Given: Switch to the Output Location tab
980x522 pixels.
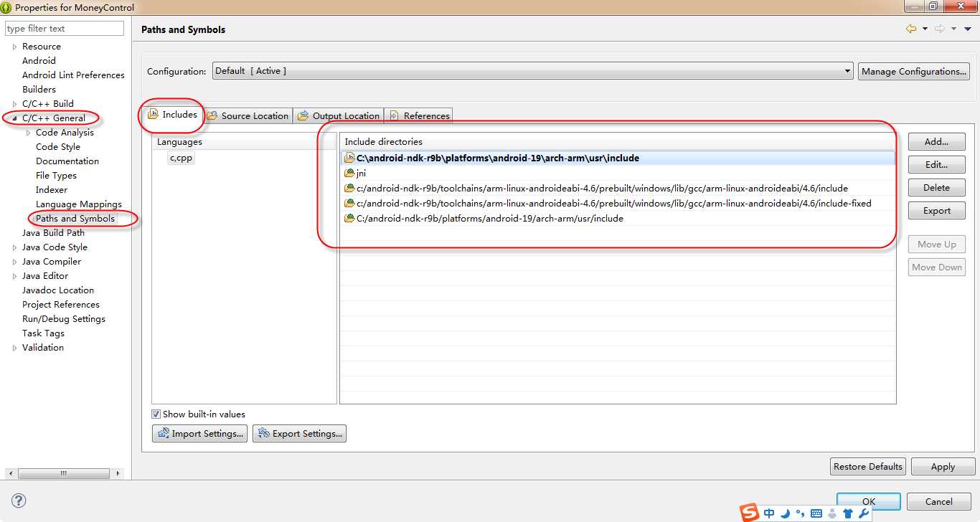Looking at the screenshot, I should click(339, 115).
